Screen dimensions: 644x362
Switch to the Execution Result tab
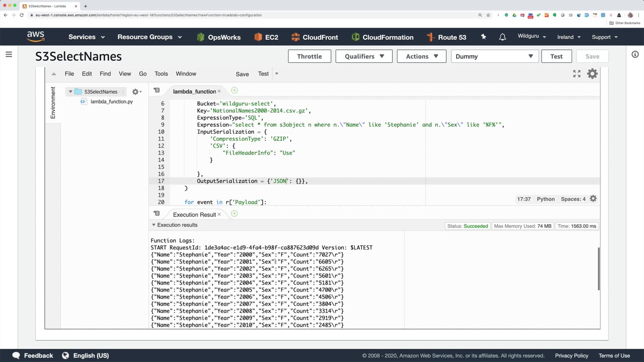click(194, 215)
